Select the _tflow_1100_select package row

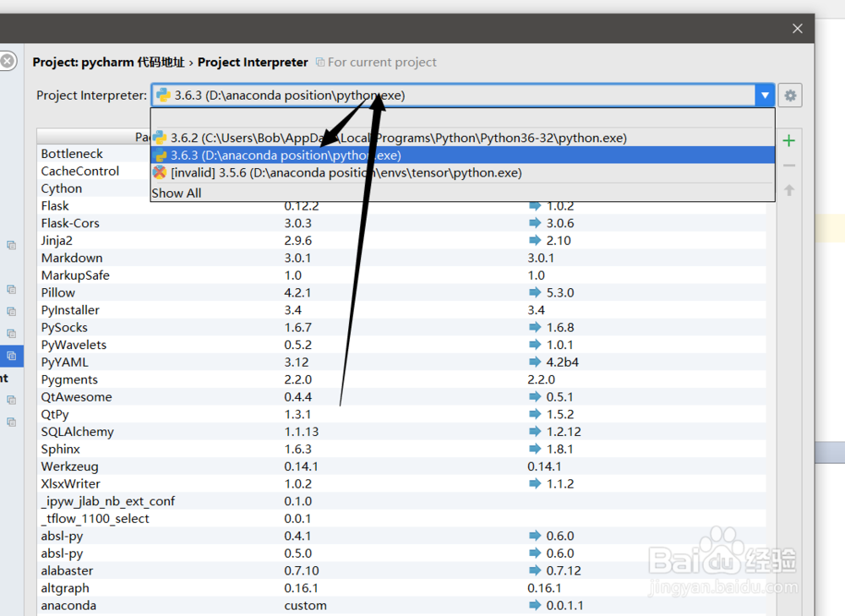401,519
